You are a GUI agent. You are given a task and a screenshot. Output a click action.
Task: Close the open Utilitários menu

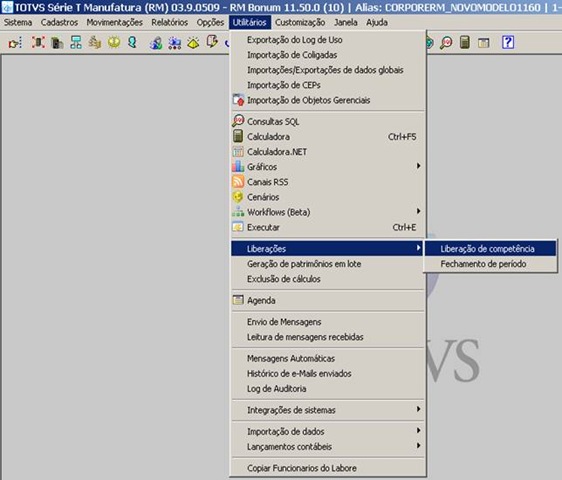point(250,22)
